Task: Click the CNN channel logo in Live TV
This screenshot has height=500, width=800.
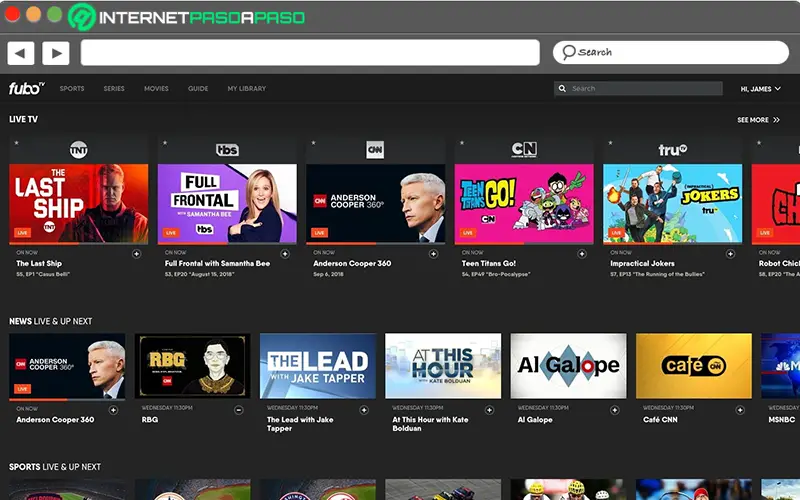Action: point(375,149)
